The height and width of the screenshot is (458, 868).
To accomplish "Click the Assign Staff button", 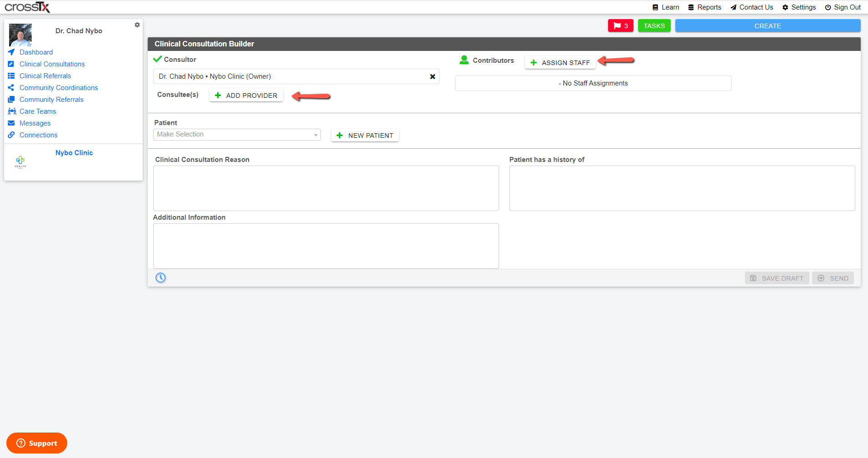I will [x=560, y=63].
